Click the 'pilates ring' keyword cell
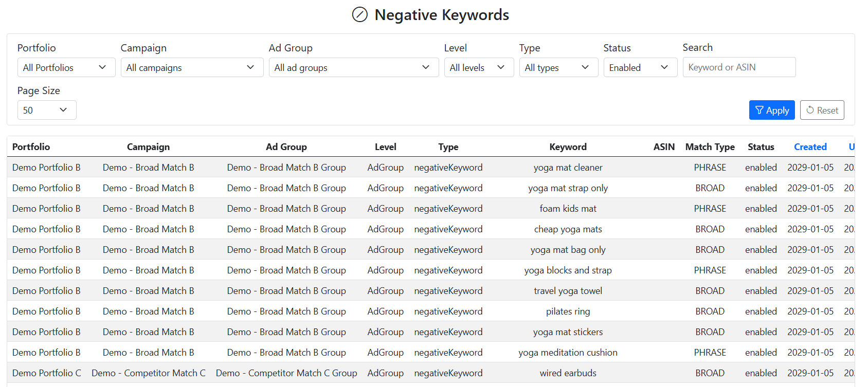The width and height of the screenshot is (868, 387). 568,311
